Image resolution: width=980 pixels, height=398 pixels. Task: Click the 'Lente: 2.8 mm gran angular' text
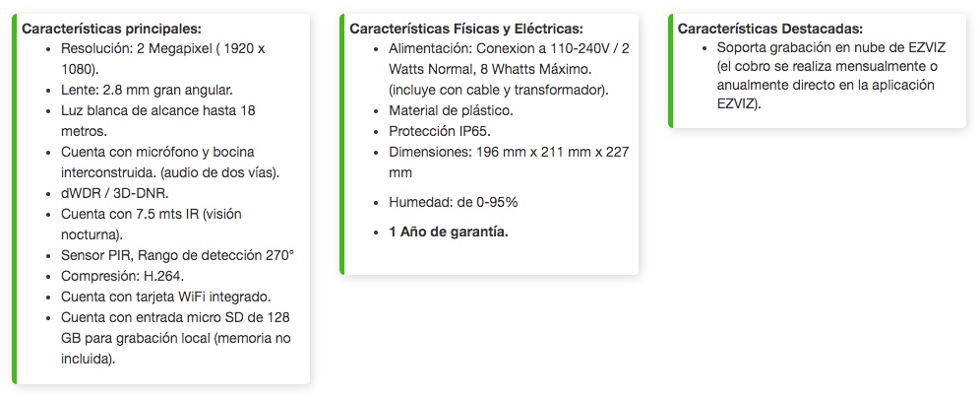pyautogui.click(x=147, y=90)
